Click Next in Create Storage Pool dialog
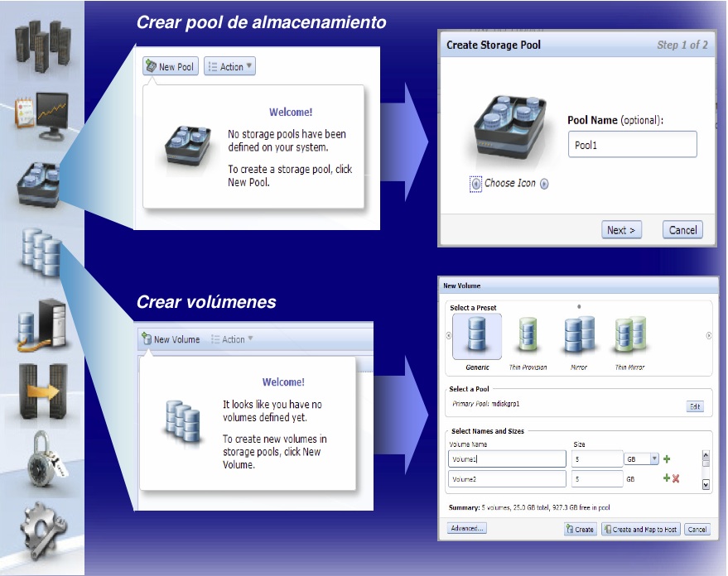 click(621, 230)
